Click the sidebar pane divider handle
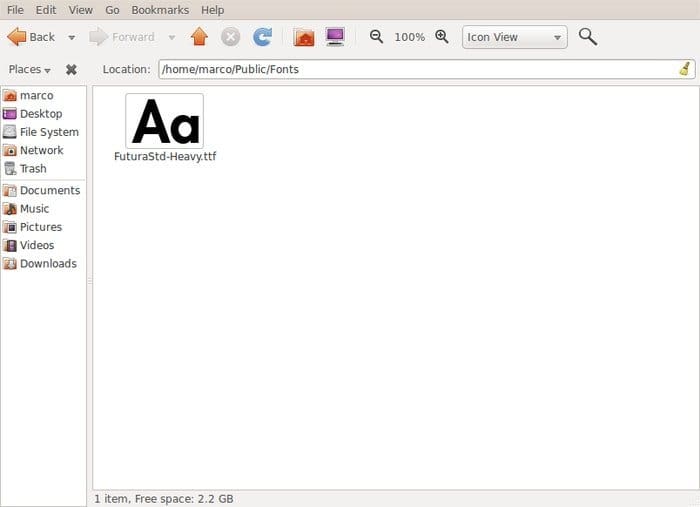 pos(89,281)
